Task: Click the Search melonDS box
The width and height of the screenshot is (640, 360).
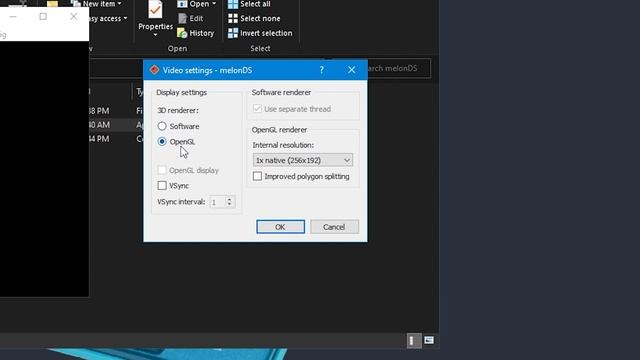Action: (399, 68)
